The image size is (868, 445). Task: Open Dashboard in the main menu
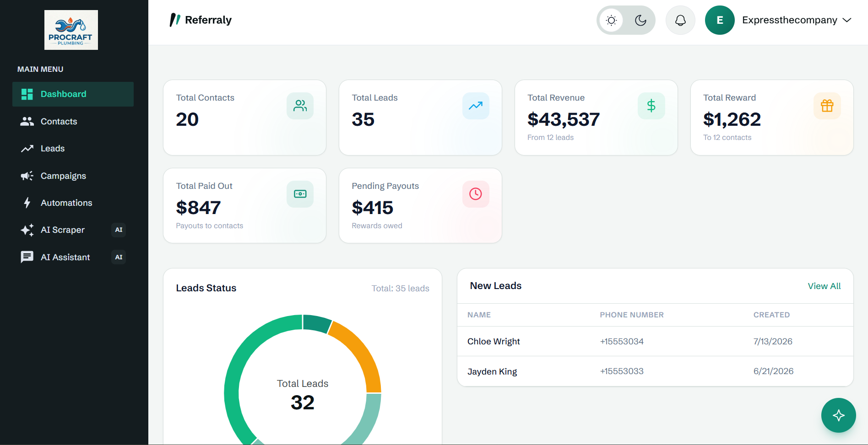(x=73, y=94)
